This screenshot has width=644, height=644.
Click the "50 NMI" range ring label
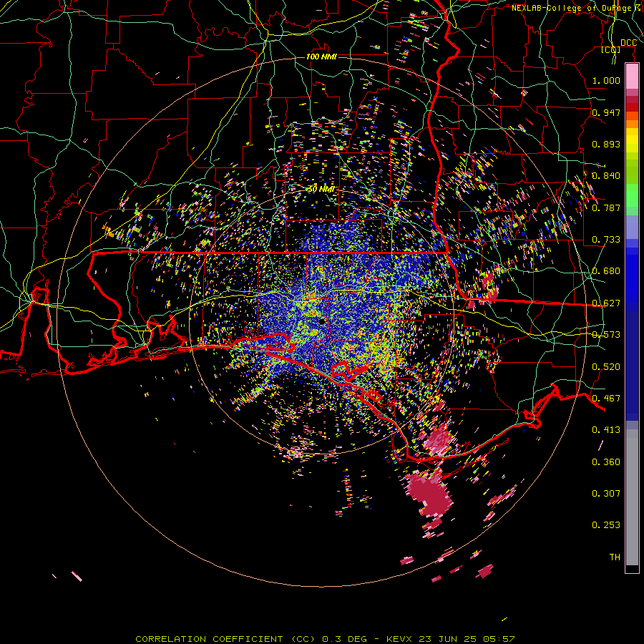coord(321,189)
